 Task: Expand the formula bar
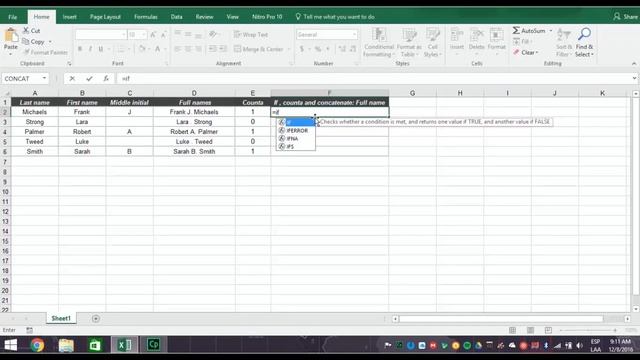[634, 78]
